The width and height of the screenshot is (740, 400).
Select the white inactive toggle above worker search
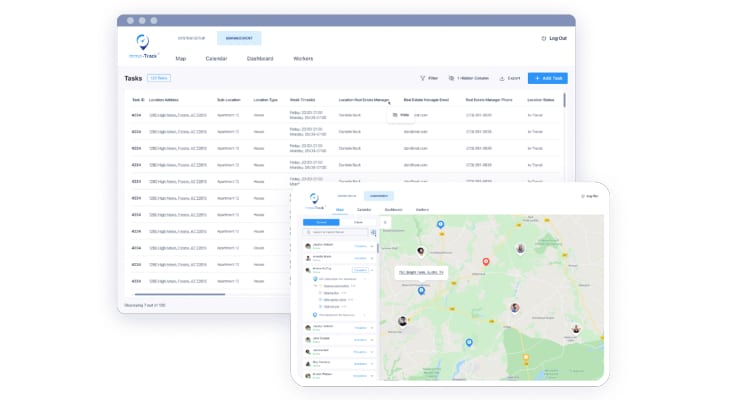tap(358, 222)
